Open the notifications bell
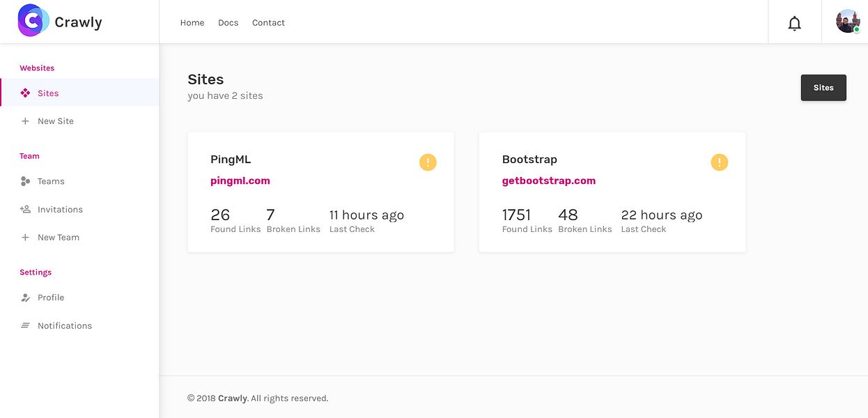868x418 pixels. (794, 24)
